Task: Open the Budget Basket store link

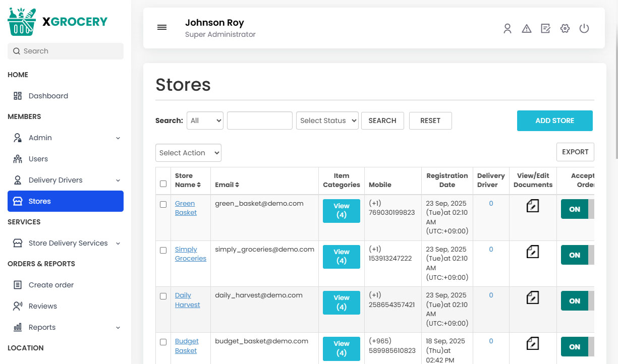Action: pyautogui.click(x=187, y=345)
